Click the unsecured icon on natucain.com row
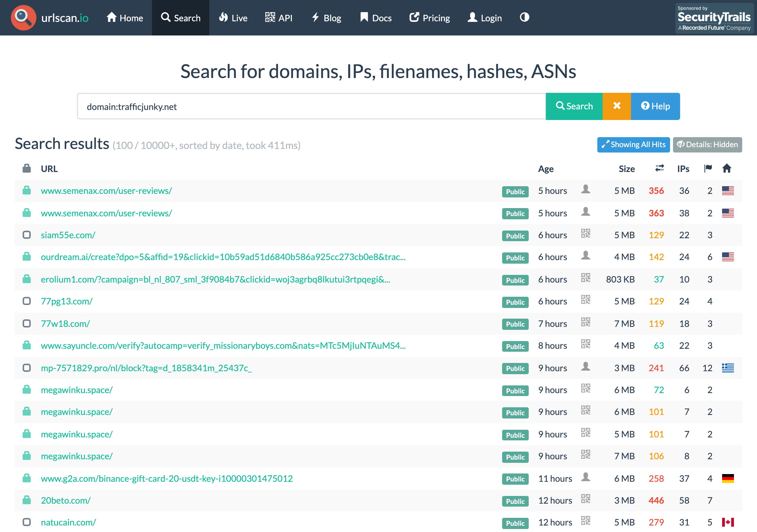 tap(27, 522)
